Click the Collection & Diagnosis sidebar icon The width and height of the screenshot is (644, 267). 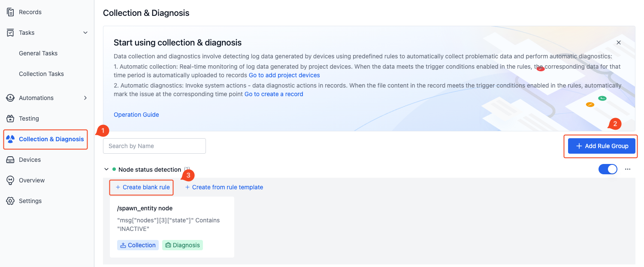click(x=11, y=139)
